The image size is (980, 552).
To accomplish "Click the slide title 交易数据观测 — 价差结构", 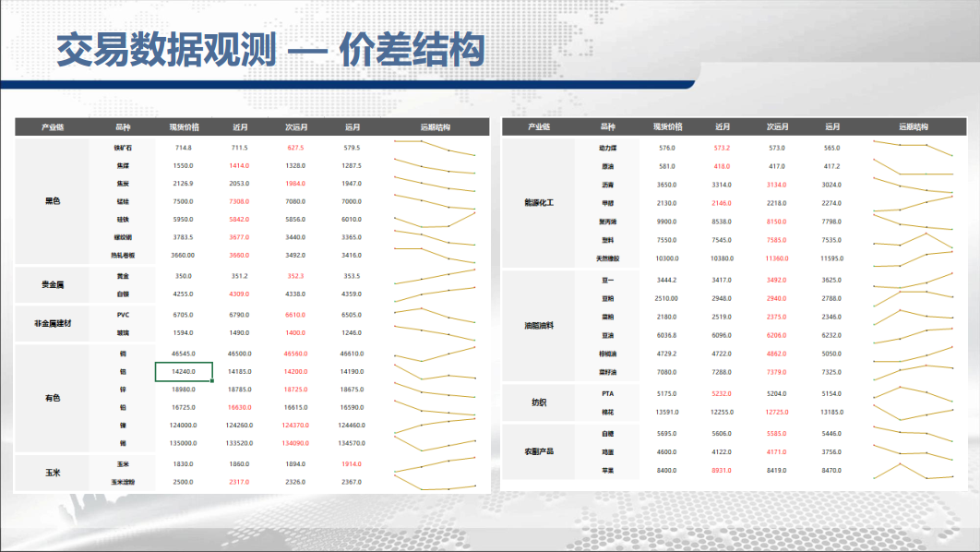I will coord(270,50).
